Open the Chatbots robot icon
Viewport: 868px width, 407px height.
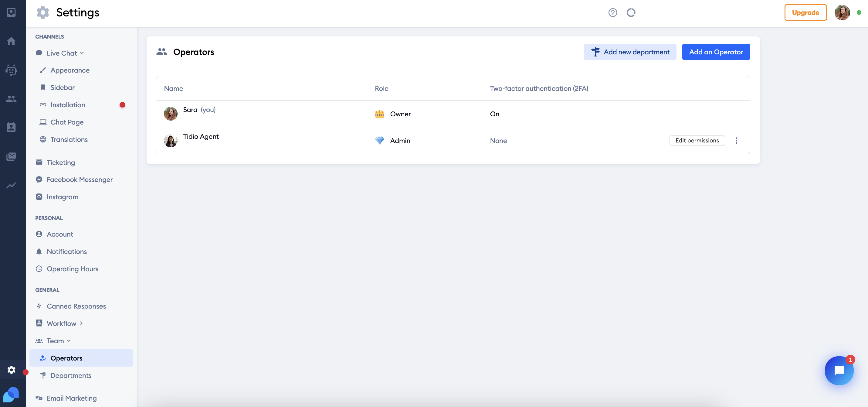point(11,70)
